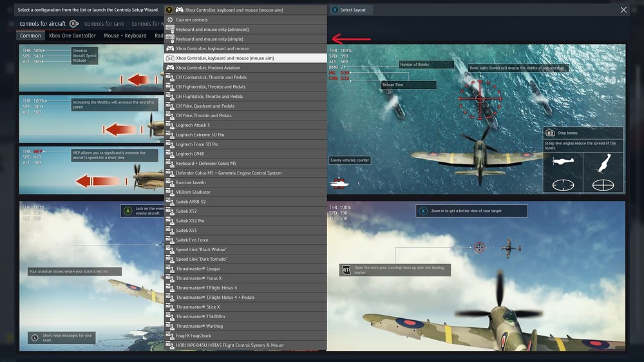The height and width of the screenshot is (362, 644).
Task: Click RT open fire button icon
Action: coord(346,270)
